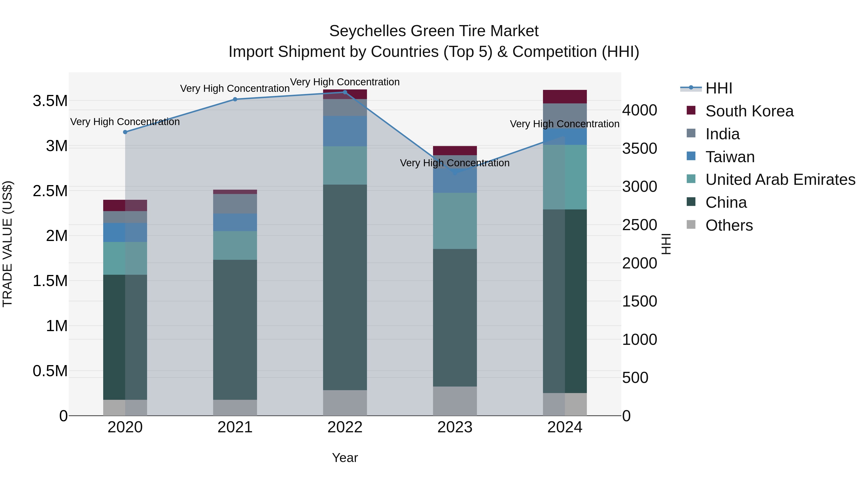868x488 pixels.
Task: Click the 2022 x-axis label
Action: 345,427
